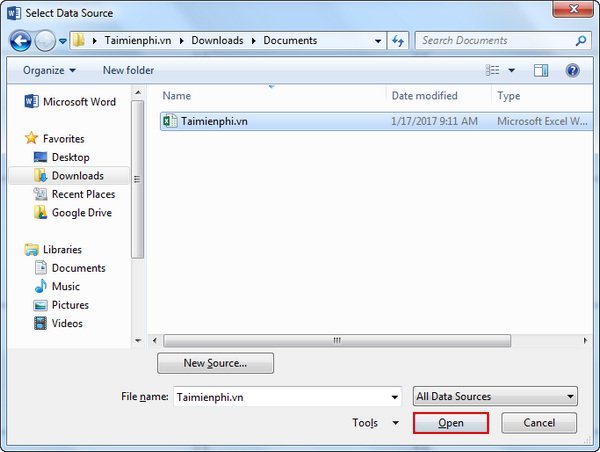Image resolution: width=600 pixels, height=452 pixels.
Task: Open the Documents library
Action: click(78, 268)
